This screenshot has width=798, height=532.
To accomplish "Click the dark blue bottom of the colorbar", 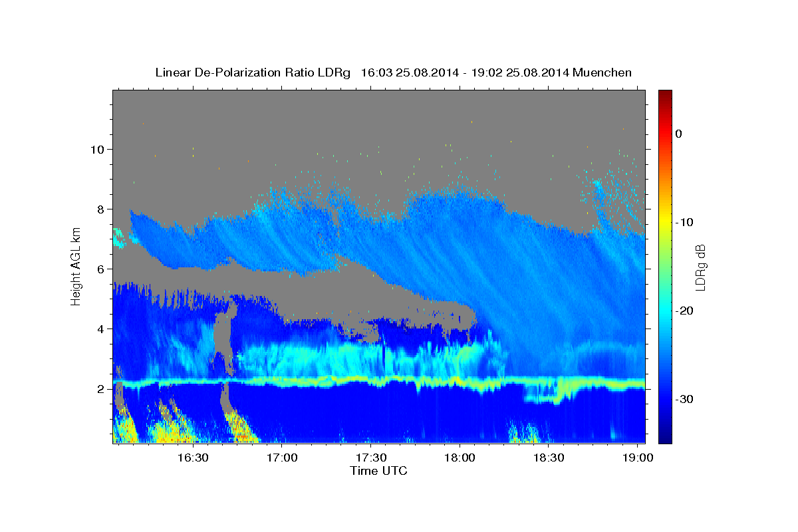I will tap(665, 436).
